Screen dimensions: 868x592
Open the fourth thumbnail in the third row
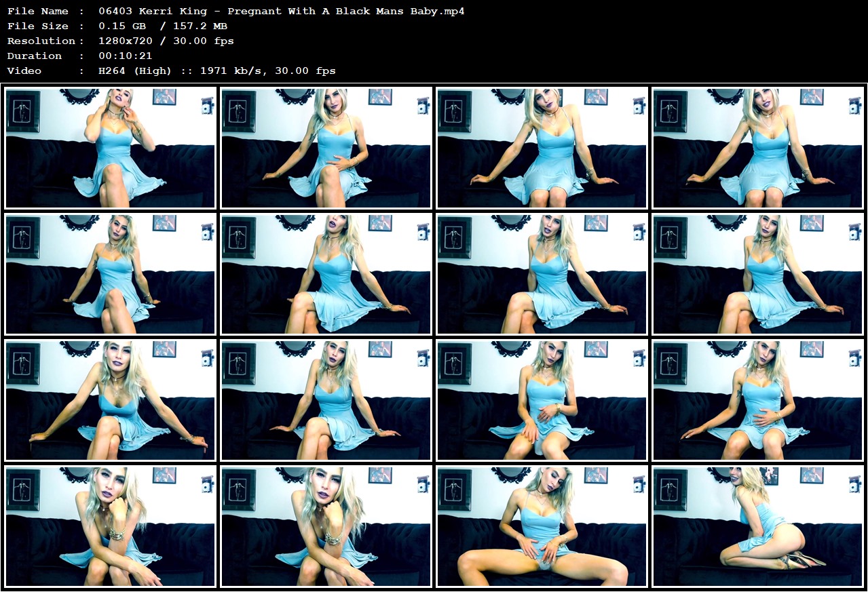(758, 400)
